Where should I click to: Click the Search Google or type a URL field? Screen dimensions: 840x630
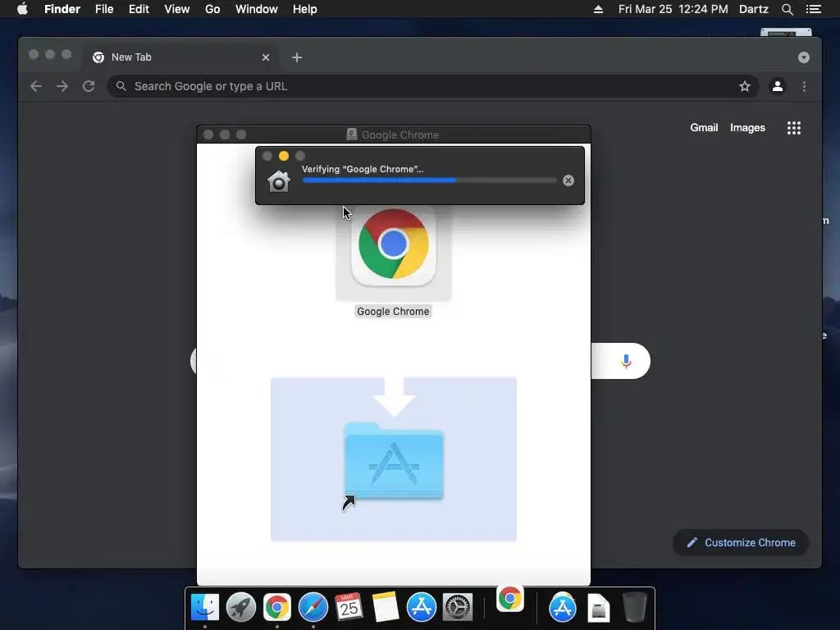tap(433, 86)
